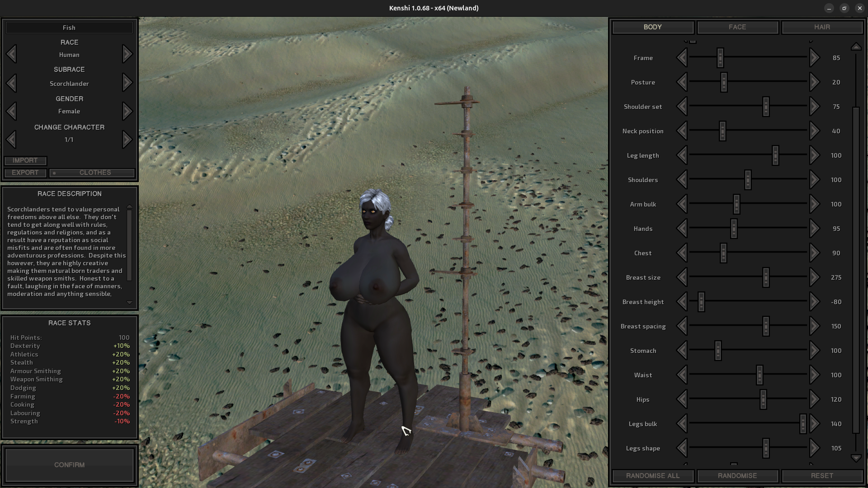Click the Hips slider handle

tap(763, 399)
